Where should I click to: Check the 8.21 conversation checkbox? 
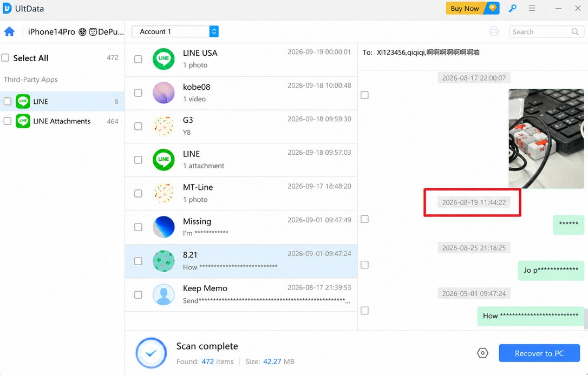pos(138,261)
